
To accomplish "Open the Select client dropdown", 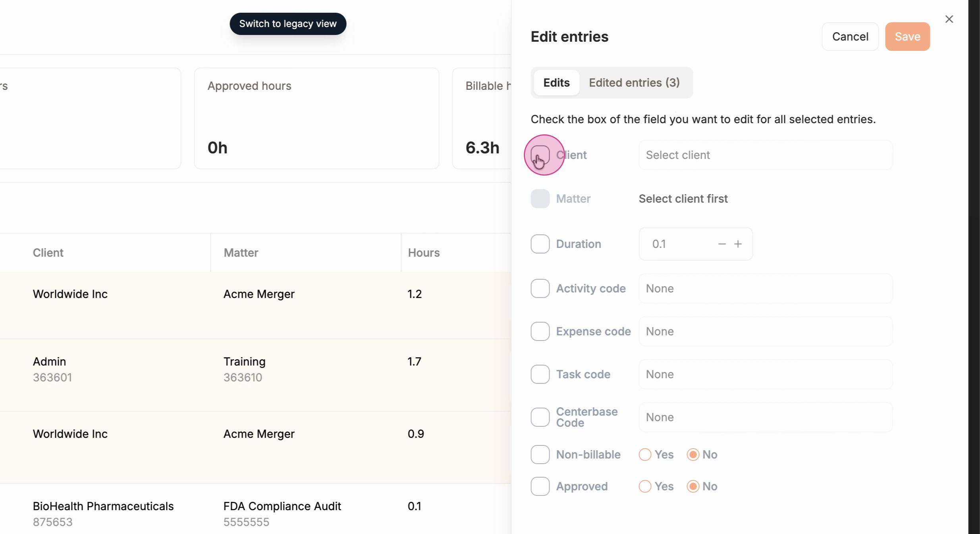I will [765, 155].
